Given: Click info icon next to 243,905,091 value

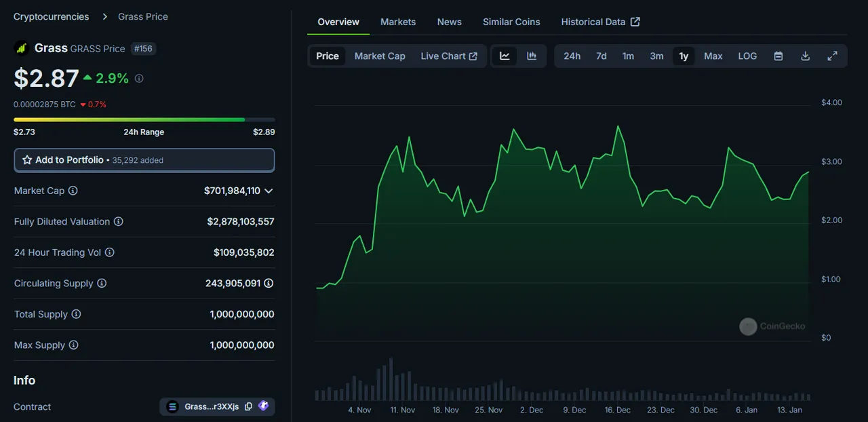Looking at the screenshot, I should [269, 284].
